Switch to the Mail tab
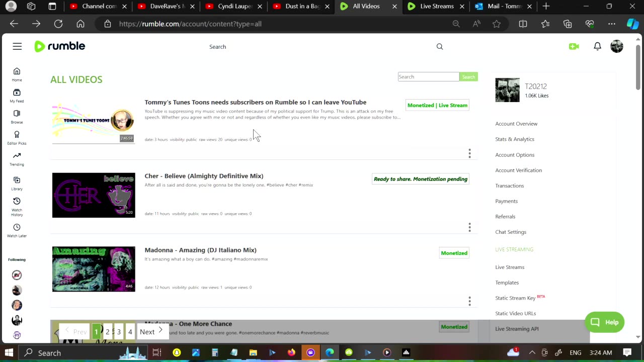 coord(504,7)
